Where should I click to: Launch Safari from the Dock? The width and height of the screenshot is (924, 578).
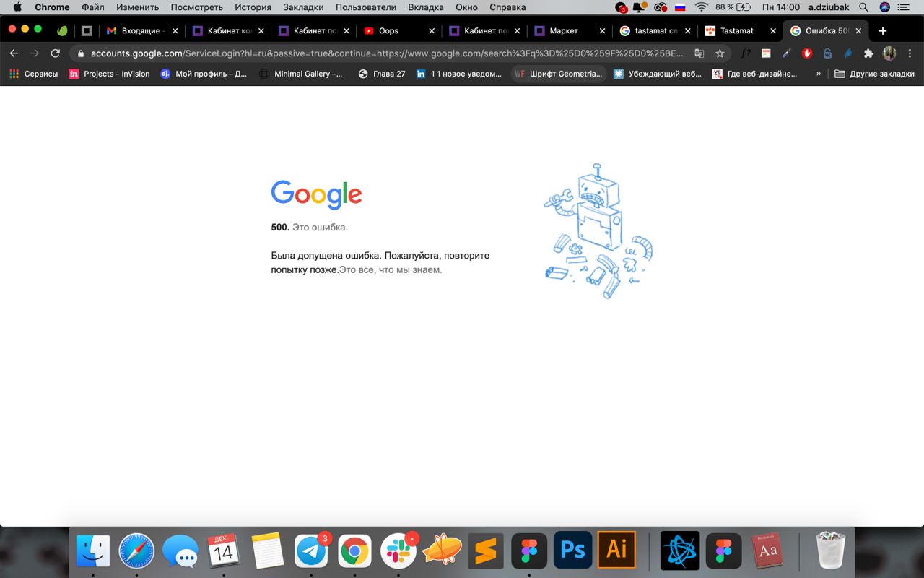click(x=136, y=552)
